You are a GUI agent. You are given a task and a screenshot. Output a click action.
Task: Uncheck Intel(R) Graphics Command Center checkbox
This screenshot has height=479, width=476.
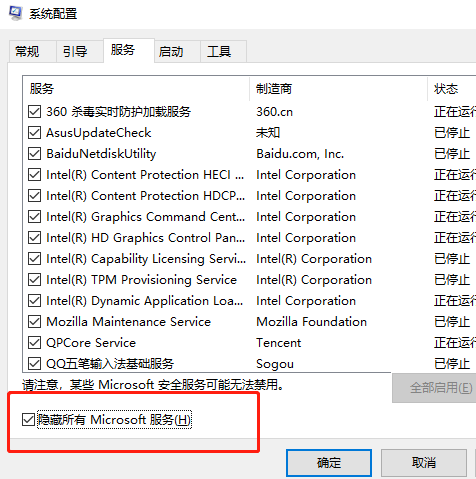coord(34,217)
